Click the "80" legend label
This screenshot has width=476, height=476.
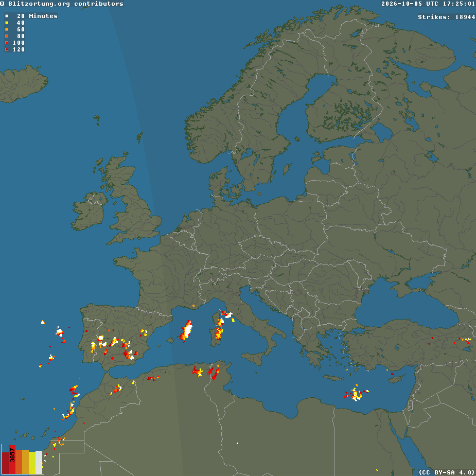coord(21,36)
